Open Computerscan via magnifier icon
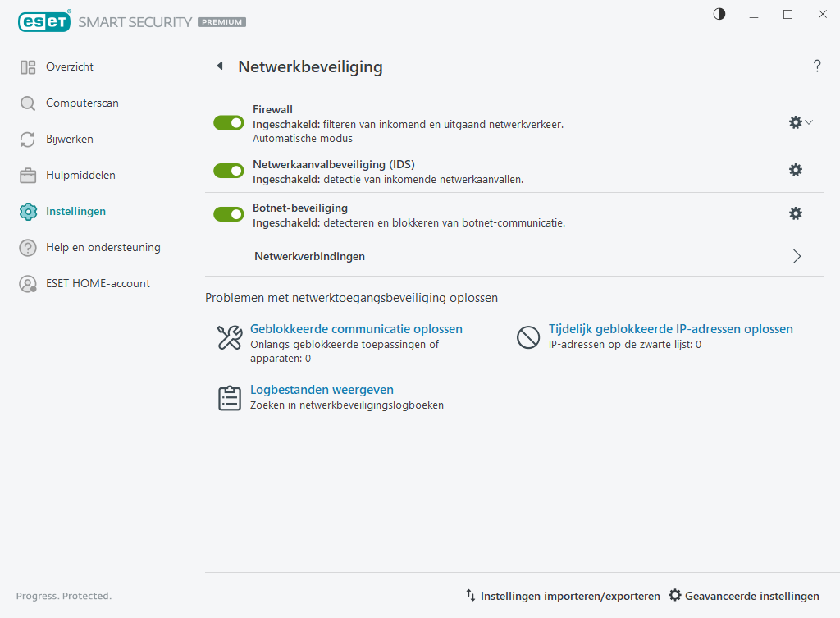The width and height of the screenshot is (840, 618). click(x=28, y=103)
